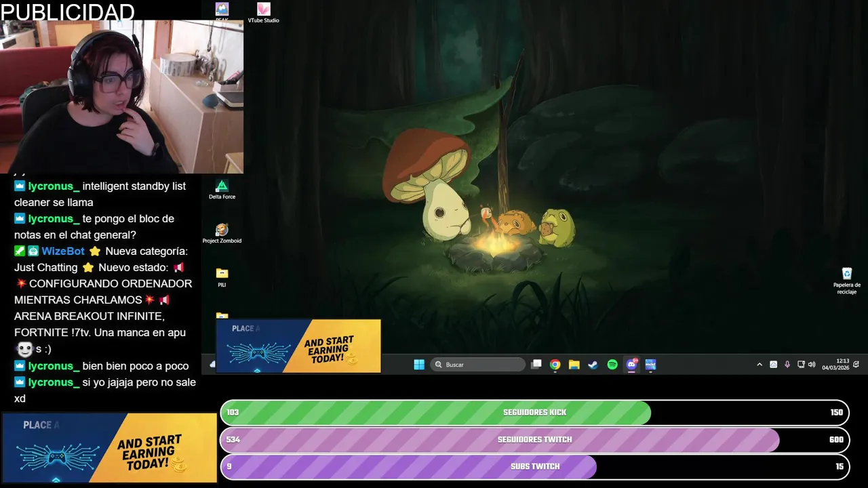Open Discord from the taskbar
The width and height of the screenshot is (868, 488).
632,365
